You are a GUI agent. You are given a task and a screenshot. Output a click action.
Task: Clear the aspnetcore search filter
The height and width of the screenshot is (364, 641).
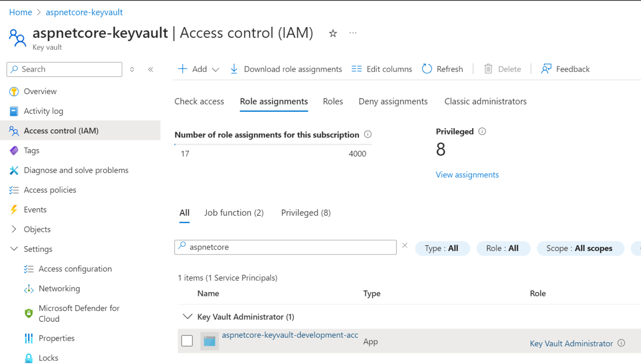point(405,245)
